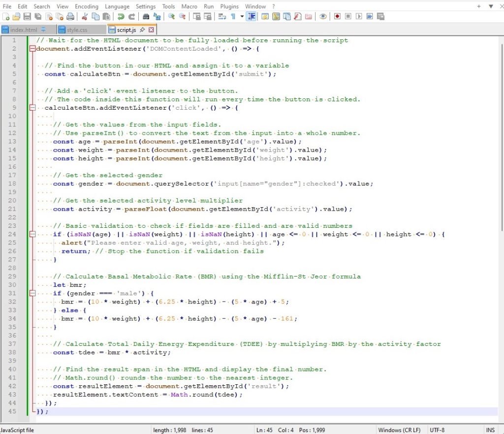Click the vertical scrollbar thumb

pos(502,137)
